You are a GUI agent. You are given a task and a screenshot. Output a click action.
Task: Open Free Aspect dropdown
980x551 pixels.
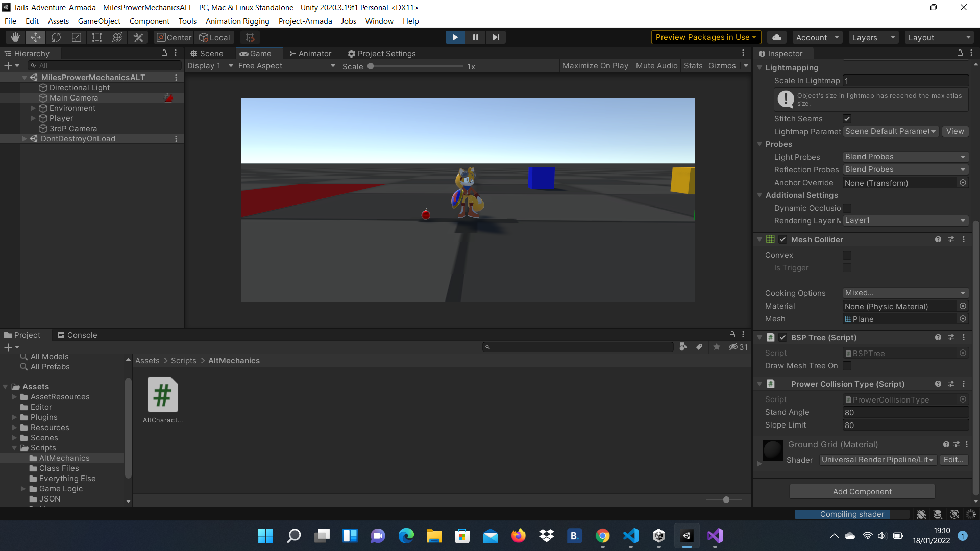[x=286, y=66]
